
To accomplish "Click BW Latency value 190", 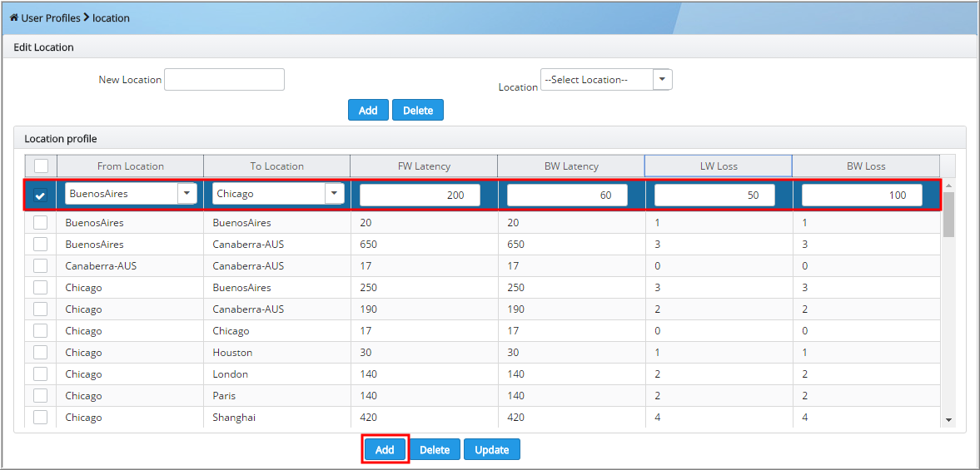I will [x=515, y=309].
